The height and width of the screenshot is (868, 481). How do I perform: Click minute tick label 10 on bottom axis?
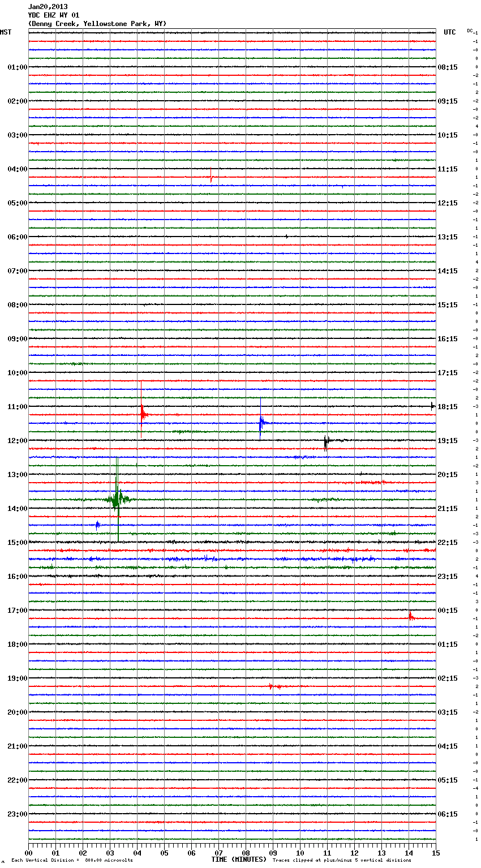tap(300, 853)
